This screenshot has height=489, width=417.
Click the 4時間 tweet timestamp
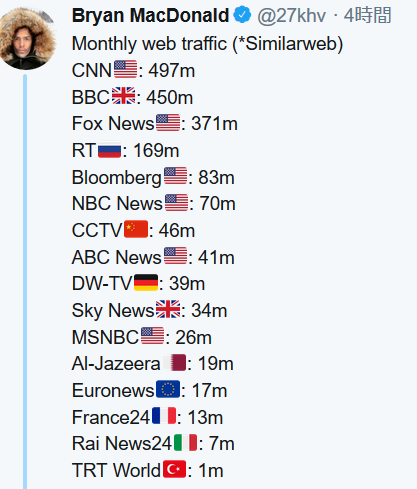[367, 15]
